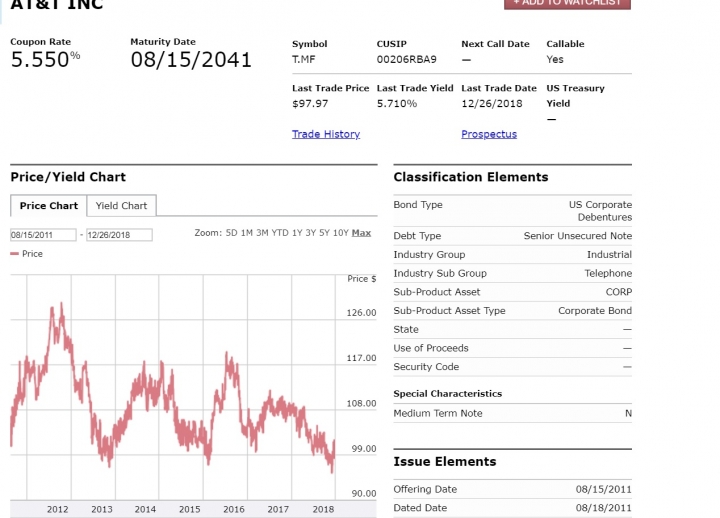Open the Trade History link
The width and height of the screenshot is (720, 518).
(x=326, y=134)
